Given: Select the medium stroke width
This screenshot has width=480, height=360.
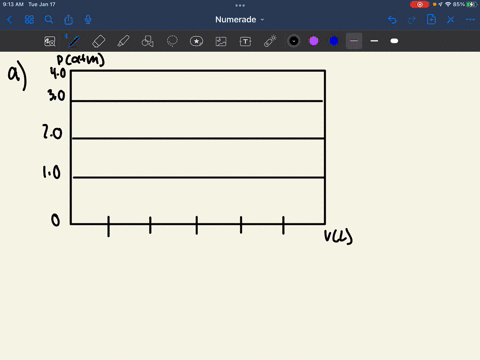Looking at the screenshot, I should coord(374,41).
